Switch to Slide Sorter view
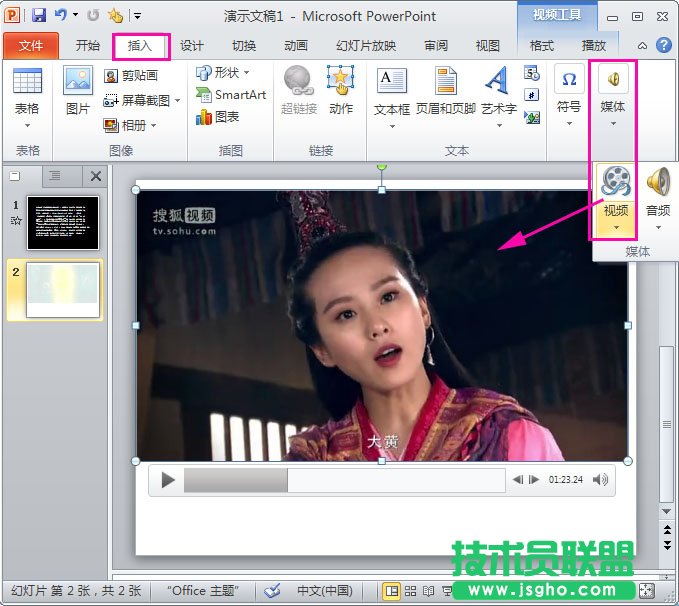Screen dimensions: 679x606 (x=410, y=591)
